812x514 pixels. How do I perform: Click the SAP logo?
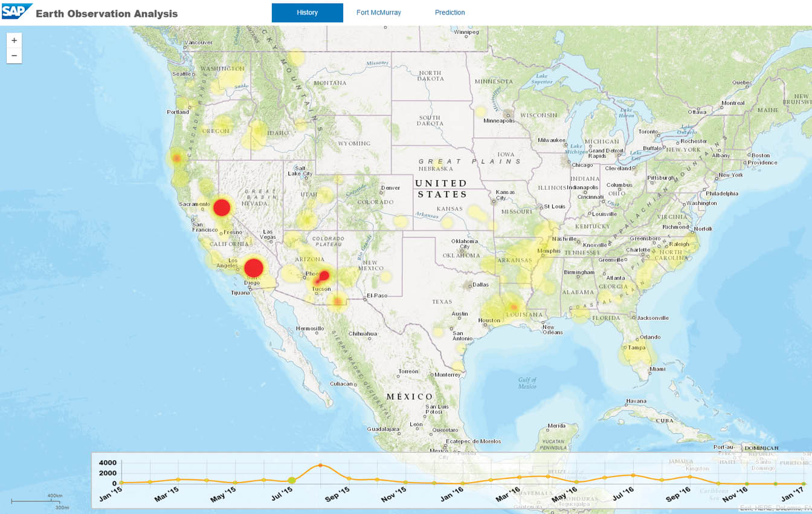coord(17,12)
